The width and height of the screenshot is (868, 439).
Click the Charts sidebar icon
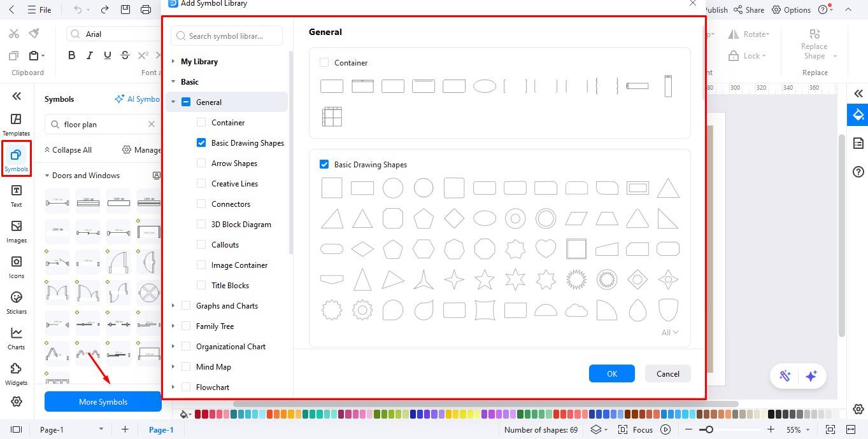click(x=17, y=338)
